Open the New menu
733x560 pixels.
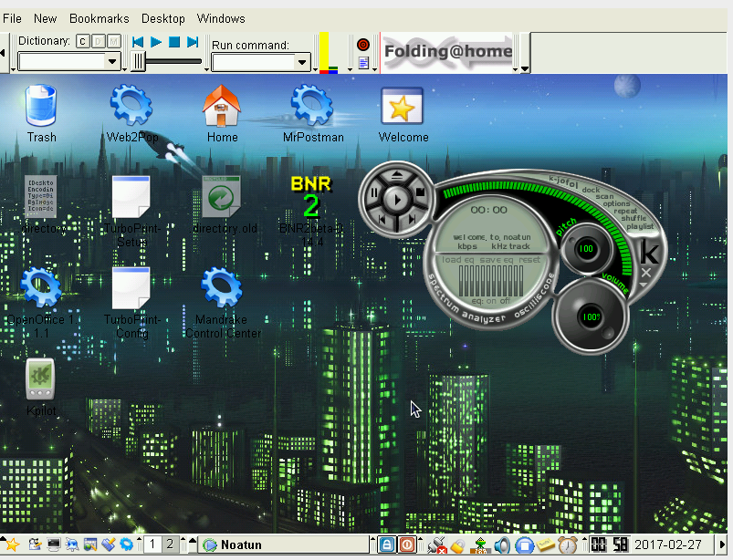click(x=46, y=18)
